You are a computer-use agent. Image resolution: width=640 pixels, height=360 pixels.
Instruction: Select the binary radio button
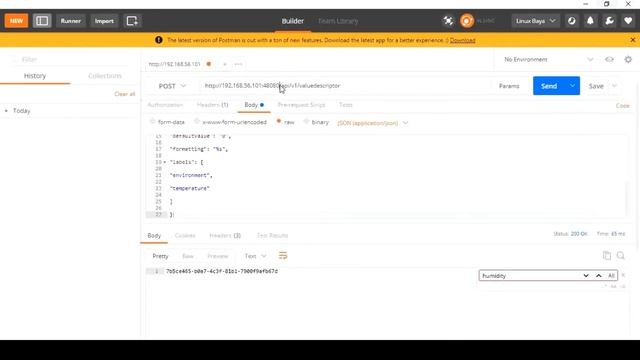click(306, 122)
